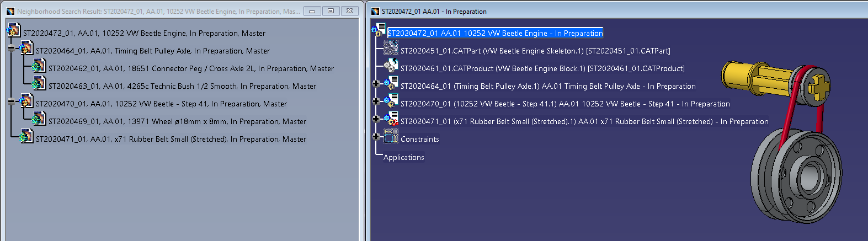The image size is (868, 241).
Task: Expand ST2020464_01 Timing Belt Pulley Axle in tree
Action: (x=376, y=84)
